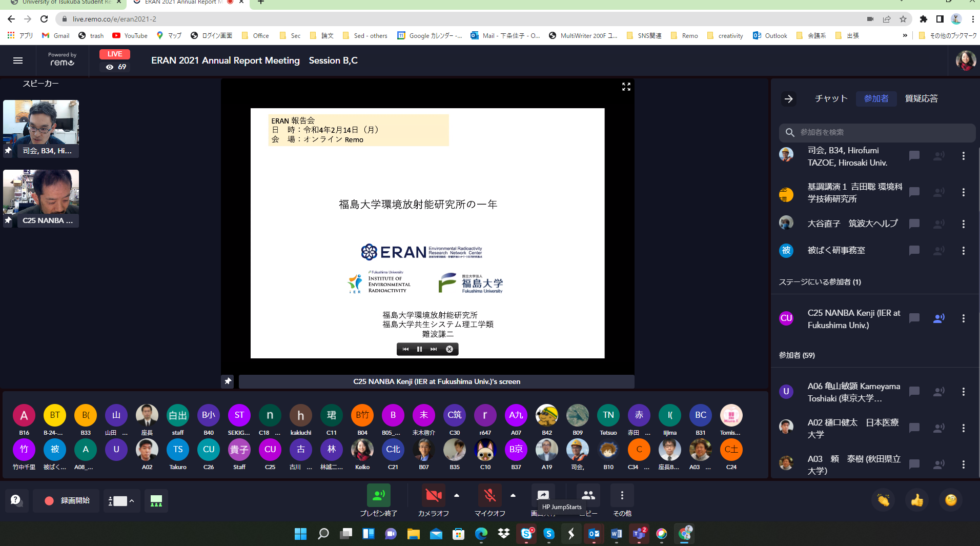Expand camera device options arrow

[457, 495]
